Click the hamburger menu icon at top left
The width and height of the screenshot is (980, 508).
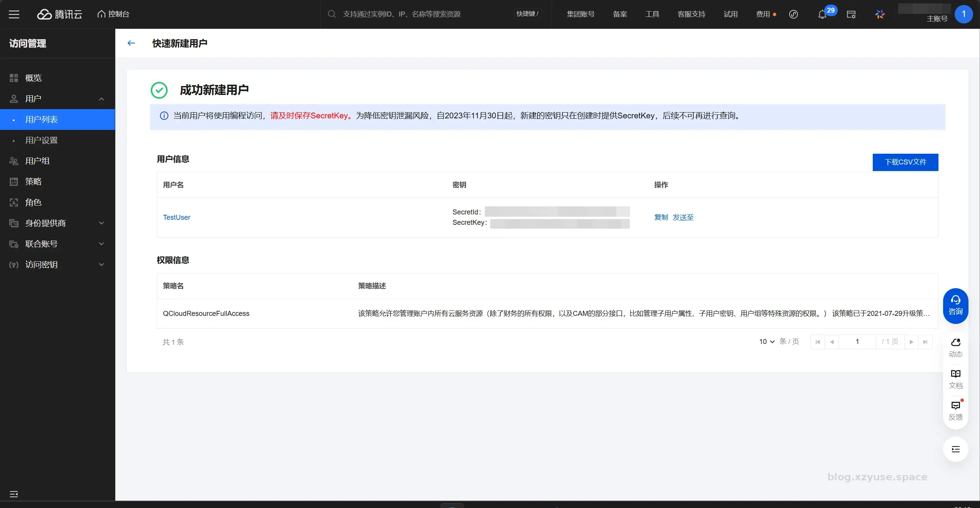click(x=14, y=14)
